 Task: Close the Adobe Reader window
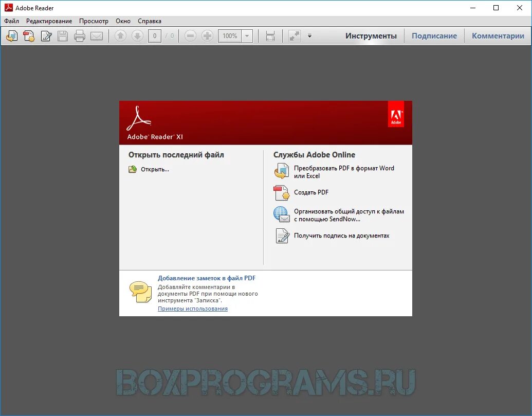point(520,8)
